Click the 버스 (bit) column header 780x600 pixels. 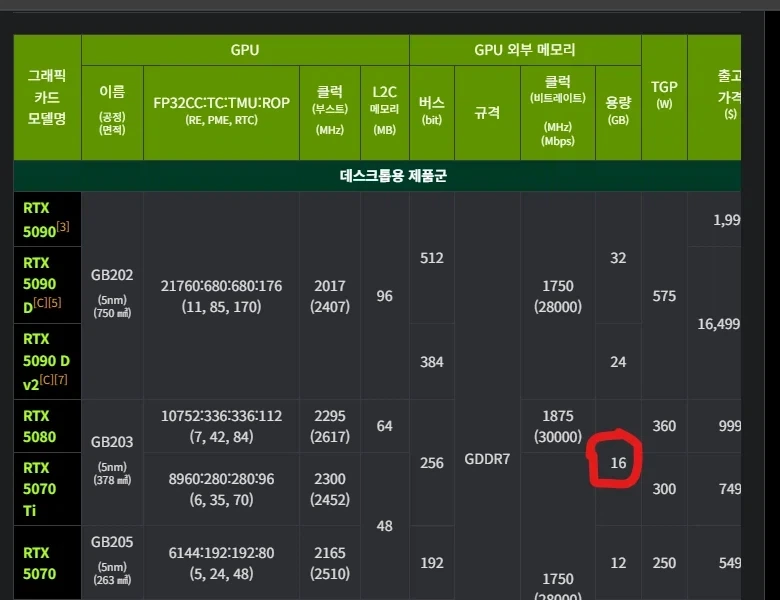click(x=432, y=112)
